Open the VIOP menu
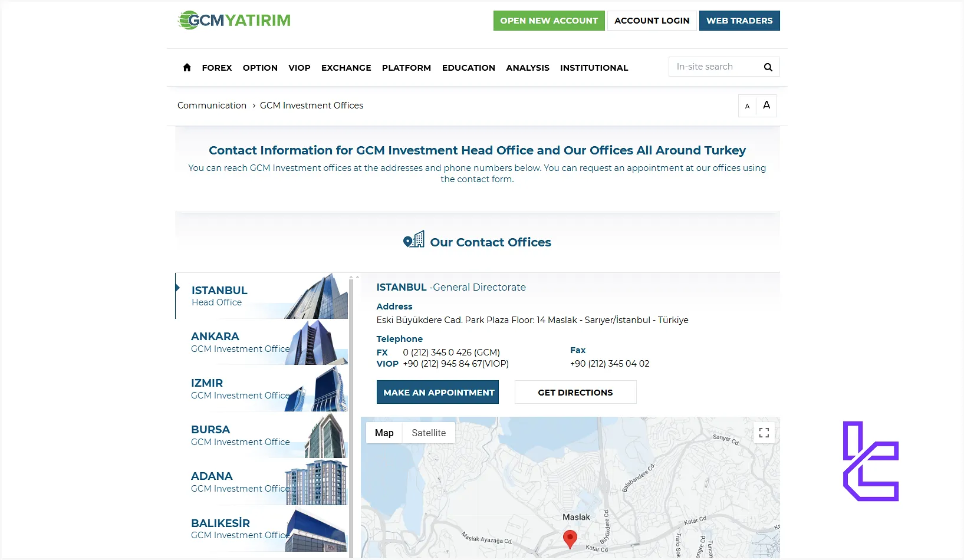Image resolution: width=964 pixels, height=560 pixels. [300, 68]
